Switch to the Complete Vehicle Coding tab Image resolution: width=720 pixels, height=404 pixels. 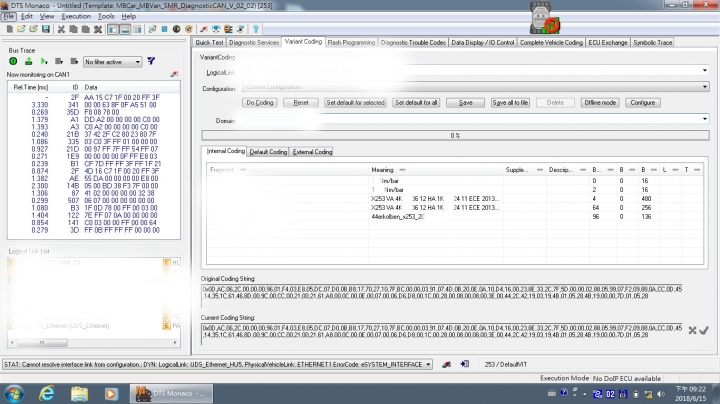(x=551, y=42)
